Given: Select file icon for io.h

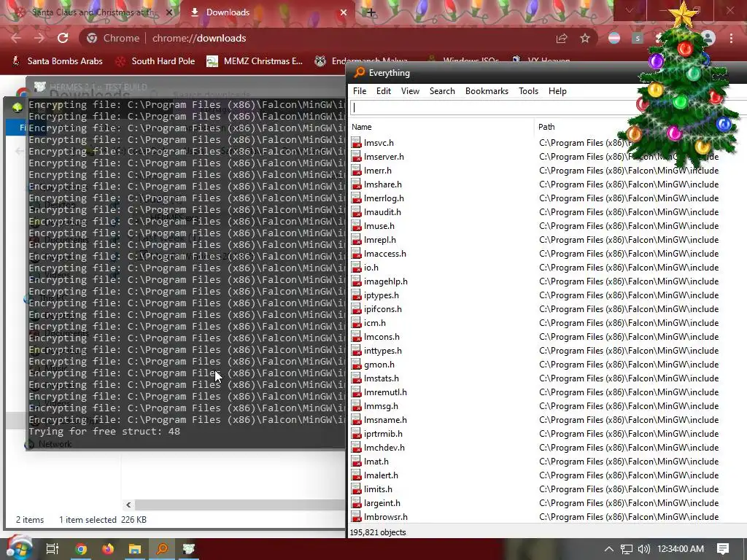Looking at the screenshot, I should tap(356, 267).
